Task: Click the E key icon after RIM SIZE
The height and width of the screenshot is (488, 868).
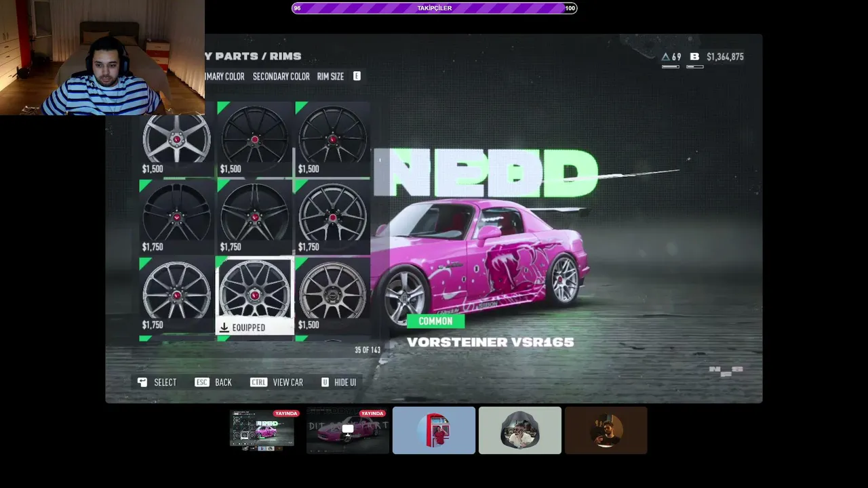Action: [x=357, y=76]
